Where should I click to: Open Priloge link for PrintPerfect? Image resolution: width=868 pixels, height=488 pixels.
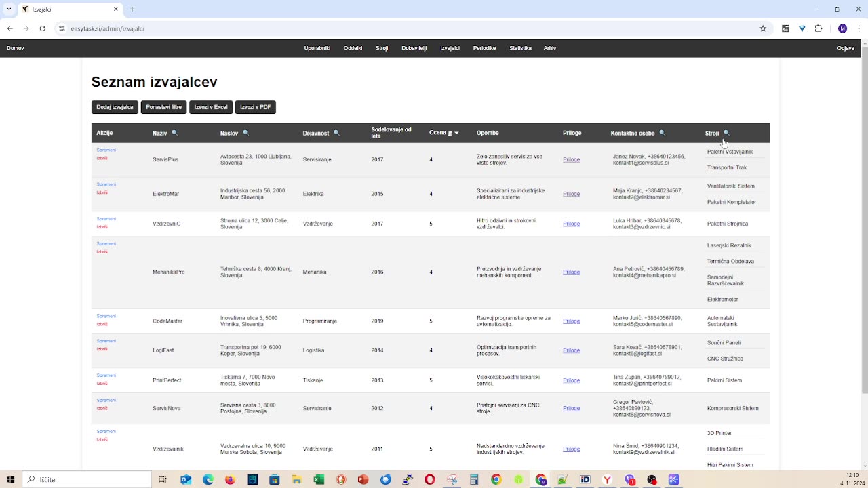[x=571, y=380]
